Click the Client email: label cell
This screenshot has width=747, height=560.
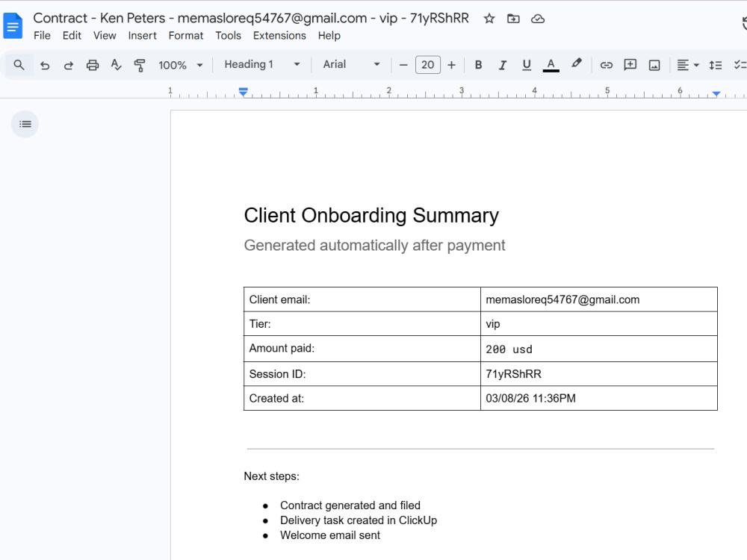pos(362,299)
